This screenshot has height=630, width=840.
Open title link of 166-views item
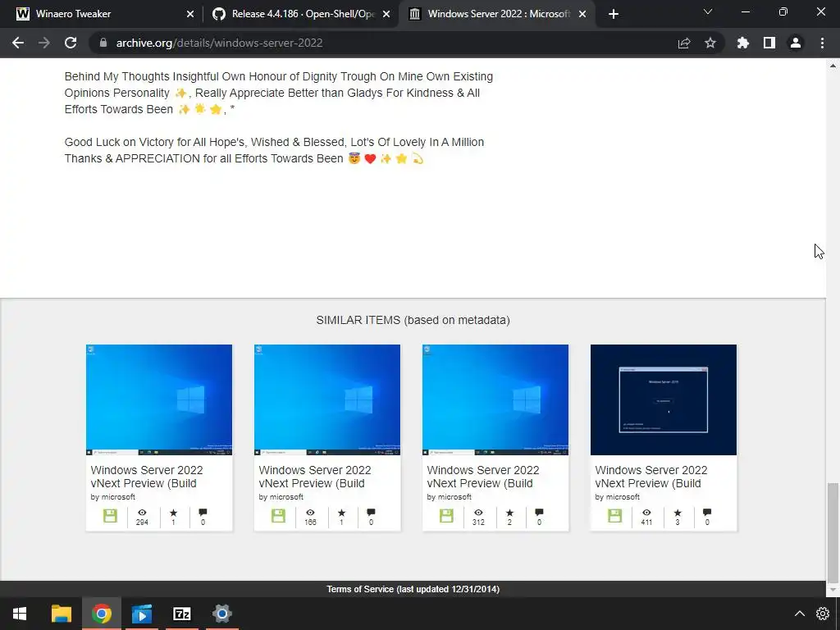pos(315,477)
